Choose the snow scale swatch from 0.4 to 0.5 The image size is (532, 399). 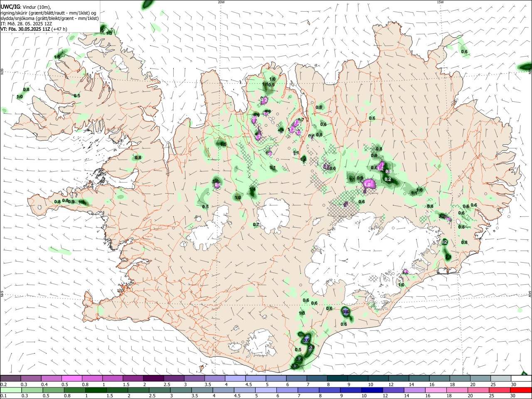pyautogui.click(x=52, y=379)
